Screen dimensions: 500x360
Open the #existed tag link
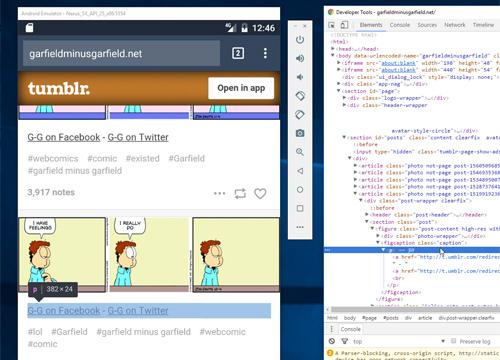click(143, 159)
